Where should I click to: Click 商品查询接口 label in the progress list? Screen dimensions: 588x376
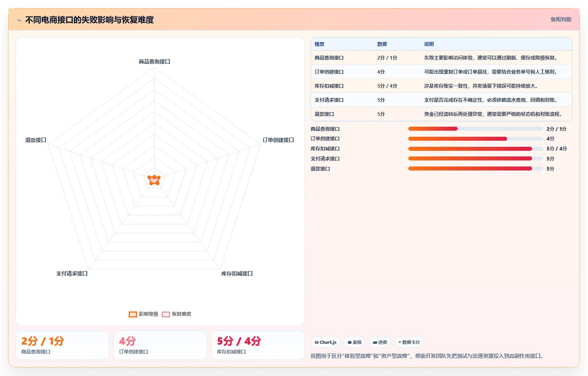point(325,129)
